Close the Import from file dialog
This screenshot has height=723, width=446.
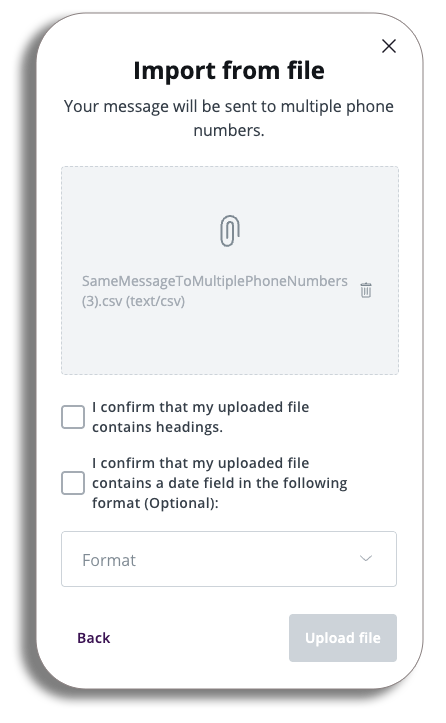pos(389,46)
